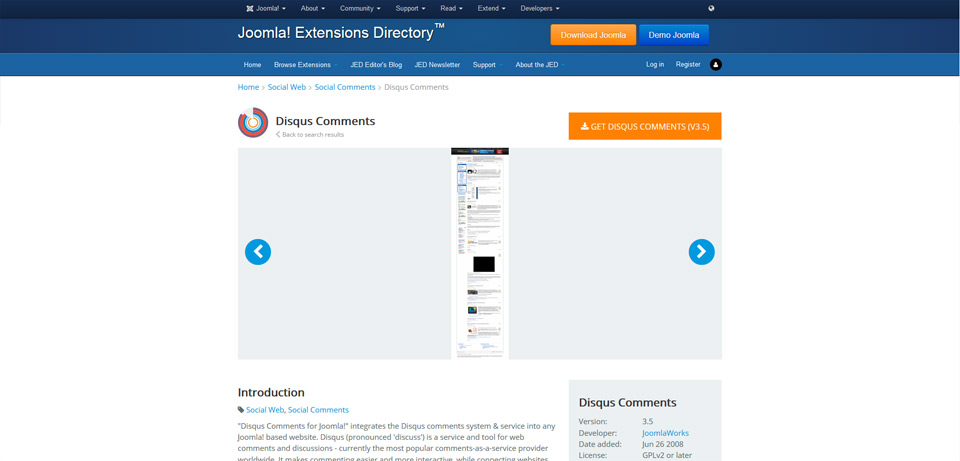960x461 pixels.
Task: Click Register link
Action: click(688, 64)
